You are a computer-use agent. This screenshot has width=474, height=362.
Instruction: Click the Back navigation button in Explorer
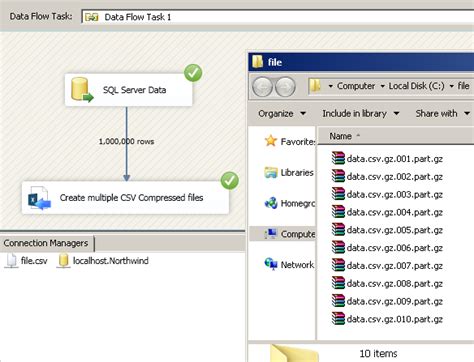pos(263,87)
